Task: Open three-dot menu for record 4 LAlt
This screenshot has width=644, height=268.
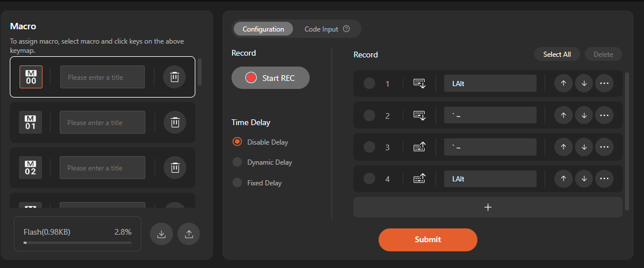Action: pyautogui.click(x=604, y=179)
